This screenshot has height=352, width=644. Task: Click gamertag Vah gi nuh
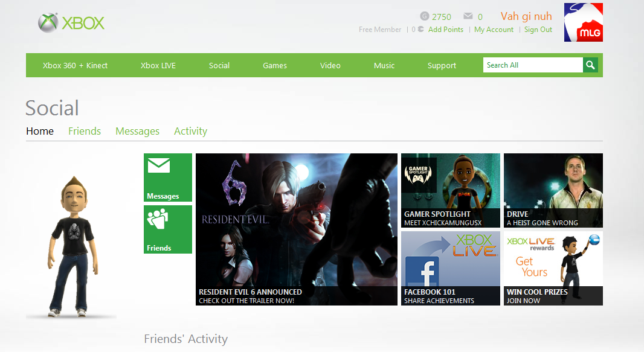526,16
